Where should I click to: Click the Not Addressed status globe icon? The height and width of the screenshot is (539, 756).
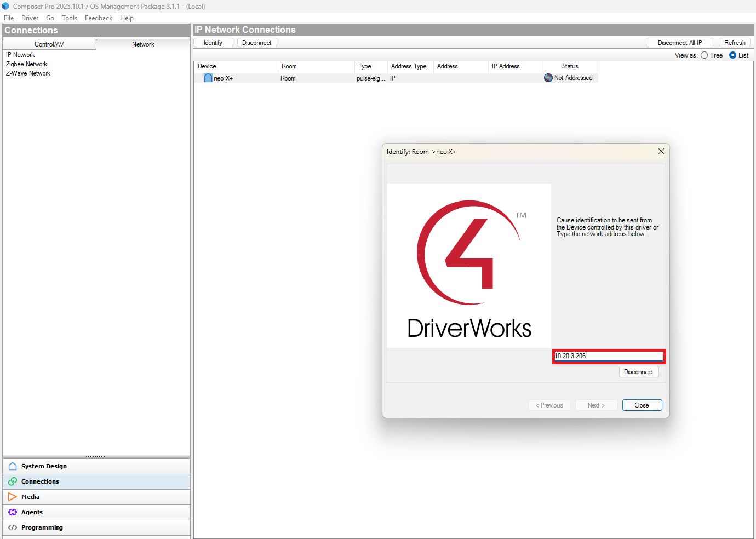tap(548, 78)
